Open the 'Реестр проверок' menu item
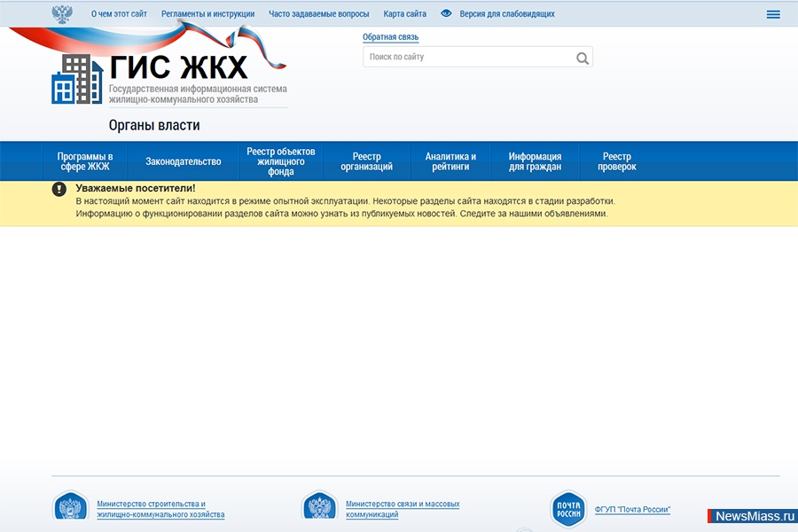798x532 pixels. click(x=617, y=161)
